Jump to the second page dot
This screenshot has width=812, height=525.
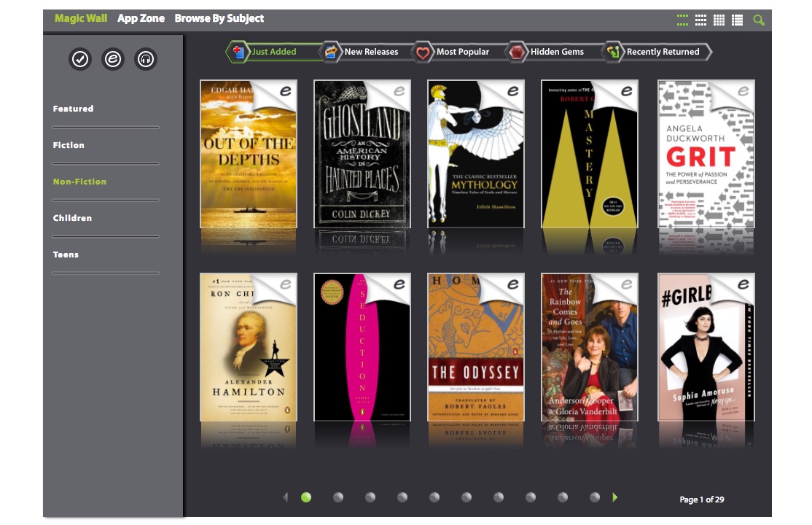click(338, 497)
